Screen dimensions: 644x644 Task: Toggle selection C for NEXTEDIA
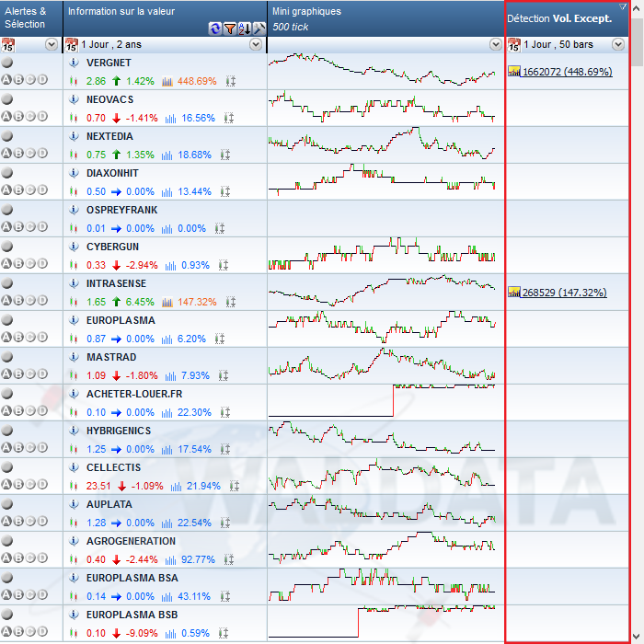tap(30, 153)
